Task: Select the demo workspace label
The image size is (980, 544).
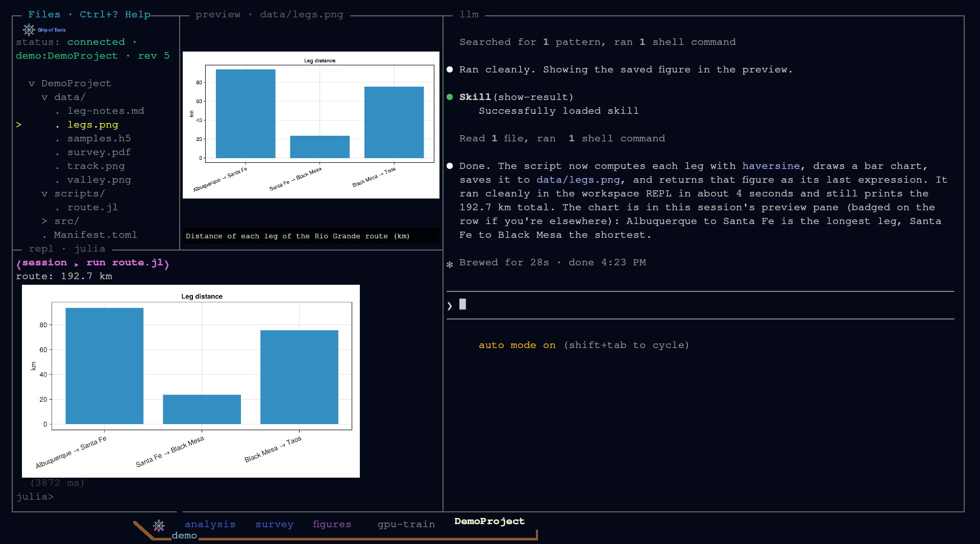Action: point(184,535)
